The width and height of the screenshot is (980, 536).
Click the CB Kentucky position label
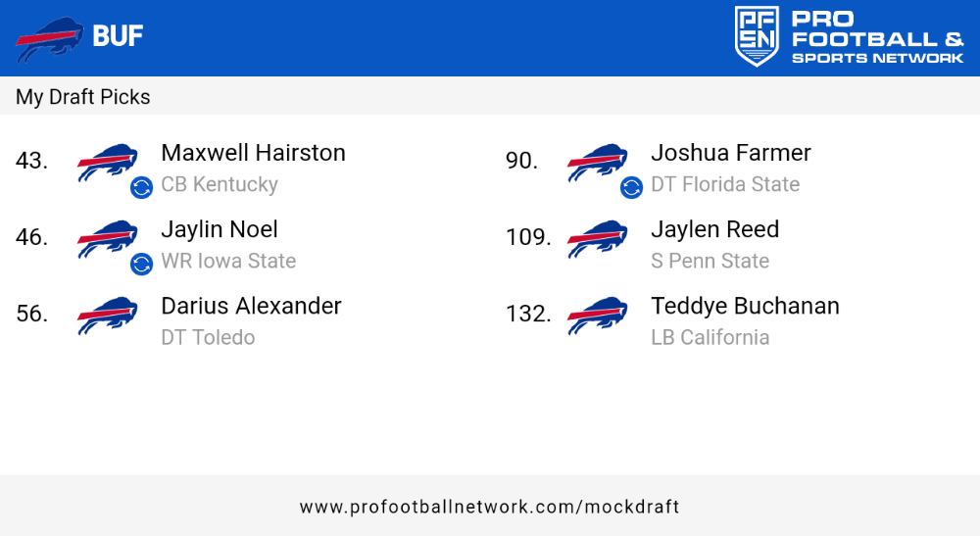[x=220, y=185]
